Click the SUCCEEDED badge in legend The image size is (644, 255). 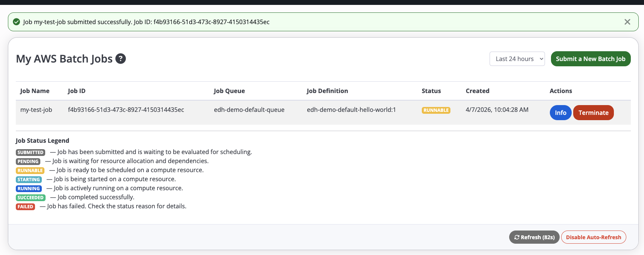[31, 198]
